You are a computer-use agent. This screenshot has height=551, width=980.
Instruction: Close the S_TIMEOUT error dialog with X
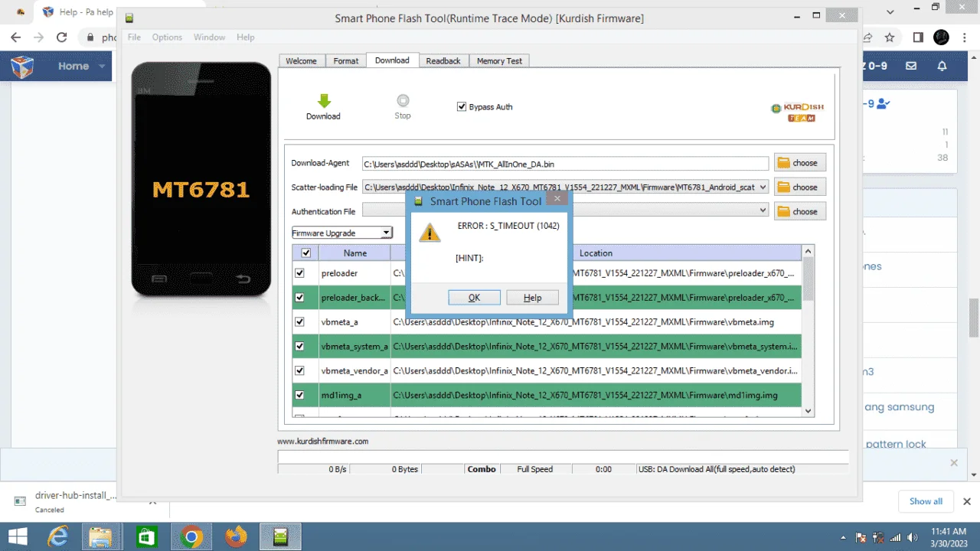[557, 198]
